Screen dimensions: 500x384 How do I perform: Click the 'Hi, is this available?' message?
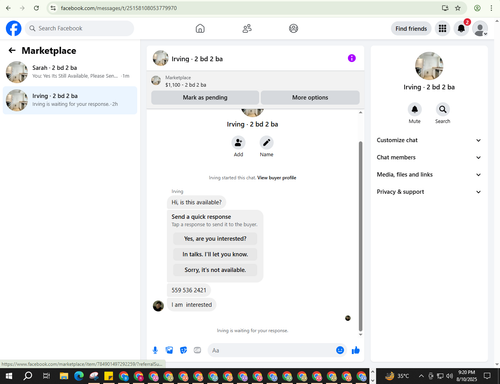(196, 202)
